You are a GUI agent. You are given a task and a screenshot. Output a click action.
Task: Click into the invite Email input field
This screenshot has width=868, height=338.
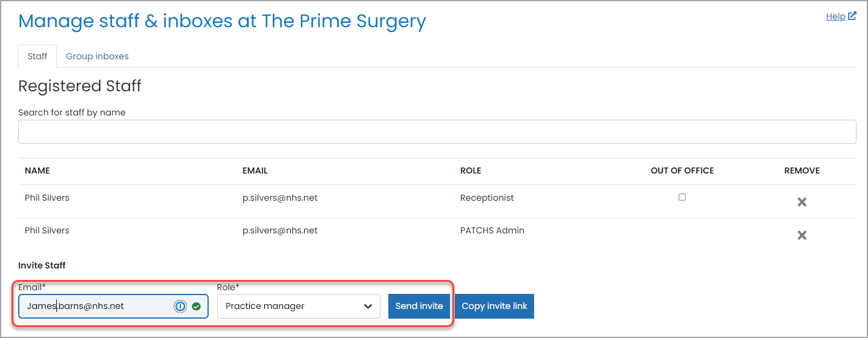click(114, 306)
